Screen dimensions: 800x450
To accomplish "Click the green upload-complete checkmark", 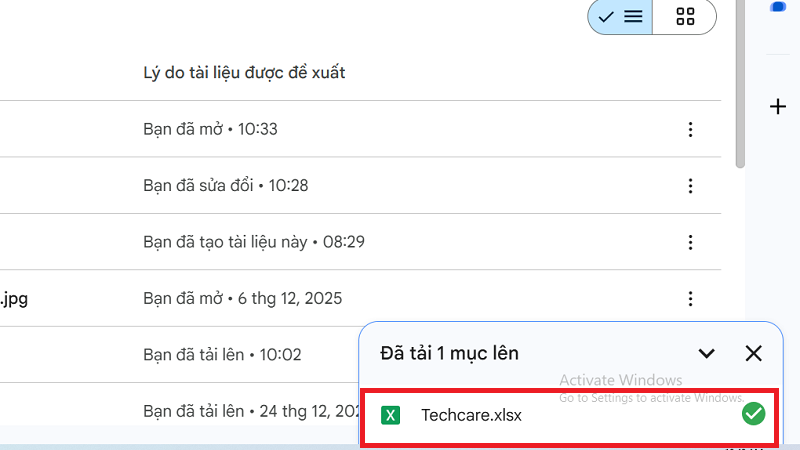I will click(x=753, y=414).
